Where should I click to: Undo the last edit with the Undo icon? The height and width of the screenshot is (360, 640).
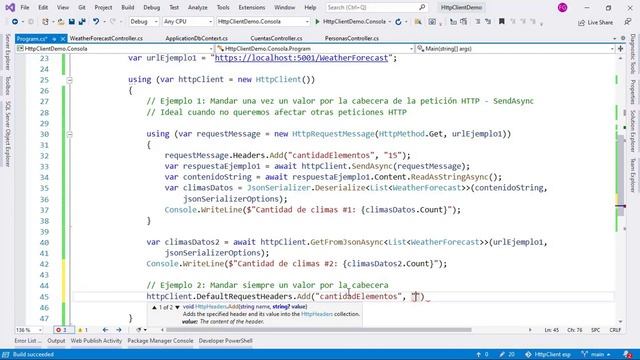(96, 22)
